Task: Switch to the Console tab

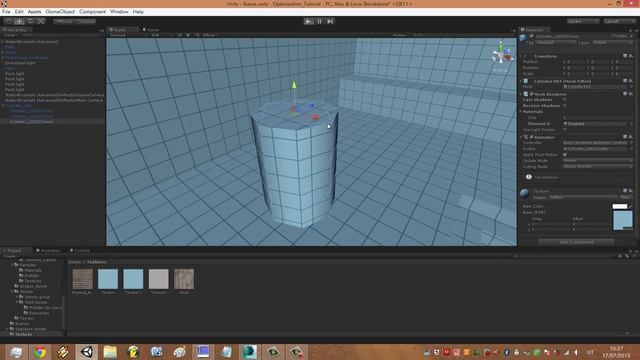Action: click(x=80, y=251)
